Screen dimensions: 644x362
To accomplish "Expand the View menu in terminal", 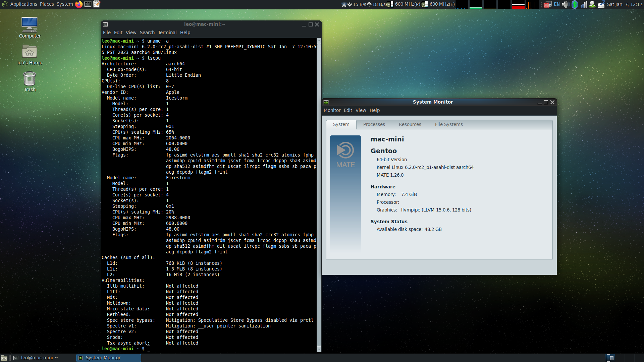I will click(131, 32).
